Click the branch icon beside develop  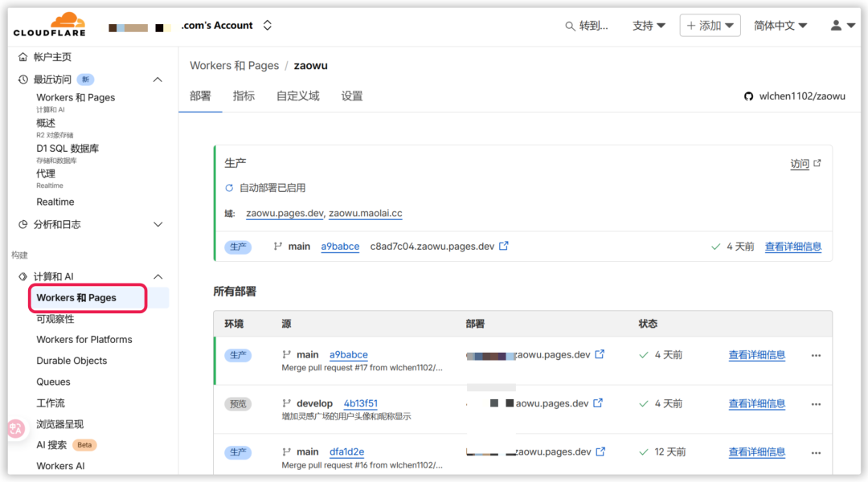click(286, 403)
